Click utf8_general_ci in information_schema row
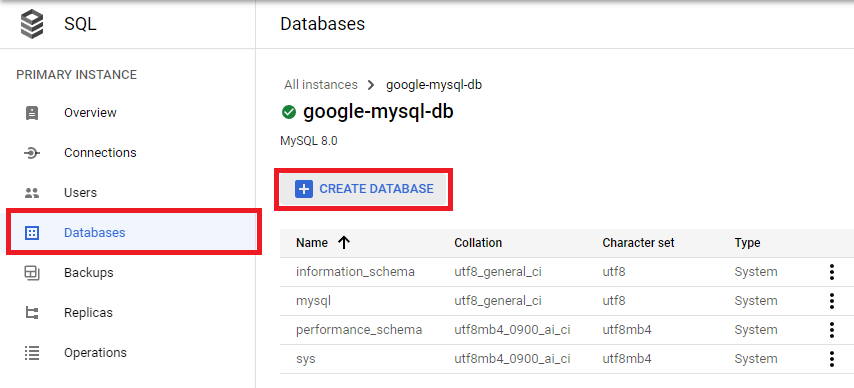The width and height of the screenshot is (854, 388). point(498,271)
